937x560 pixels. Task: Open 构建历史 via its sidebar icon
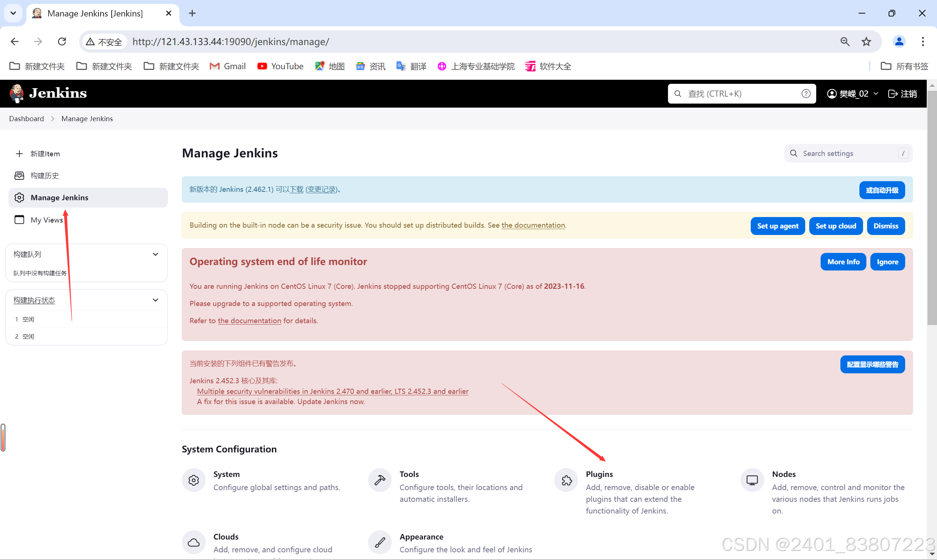[19, 175]
